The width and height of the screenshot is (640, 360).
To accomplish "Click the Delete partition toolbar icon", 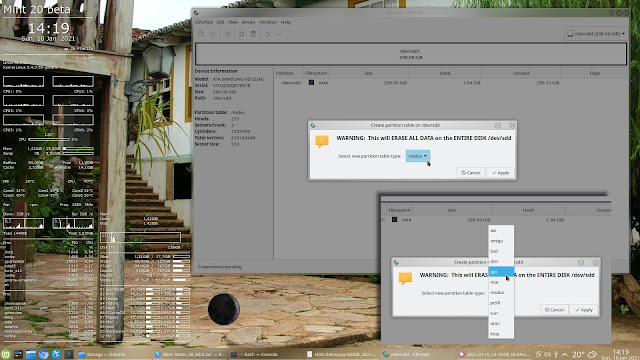I will pyautogui.click(x=213, y=34).
